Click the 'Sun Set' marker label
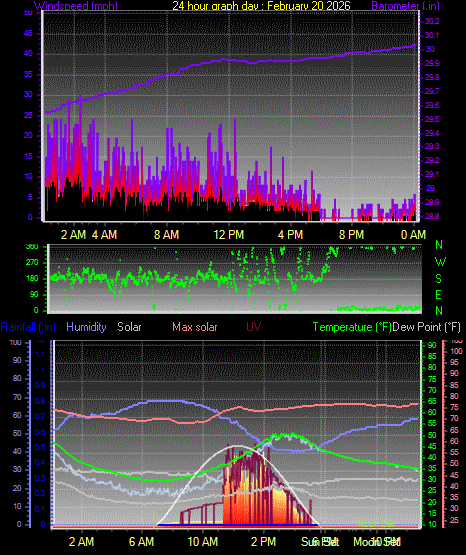The width and height of the screenshot is (466, 555). [320, 542]
